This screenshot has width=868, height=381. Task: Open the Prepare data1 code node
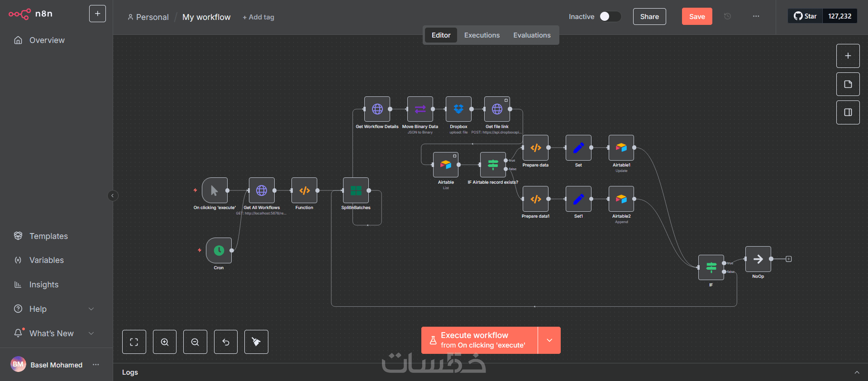pyautogui.click(x=535, y=199)
